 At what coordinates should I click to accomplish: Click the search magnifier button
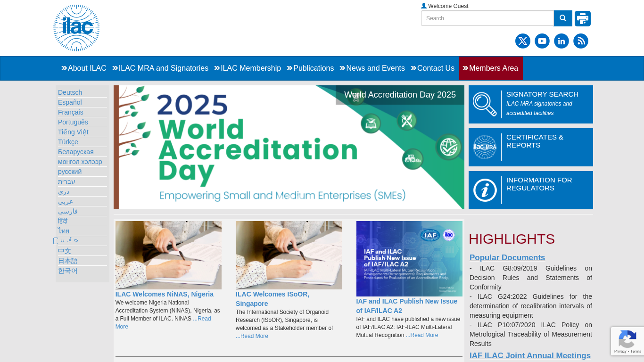pyautogui.click(x=562, y=18)
